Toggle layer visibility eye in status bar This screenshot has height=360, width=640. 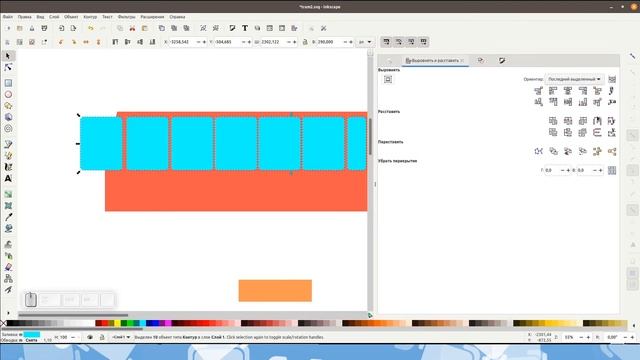90,337
